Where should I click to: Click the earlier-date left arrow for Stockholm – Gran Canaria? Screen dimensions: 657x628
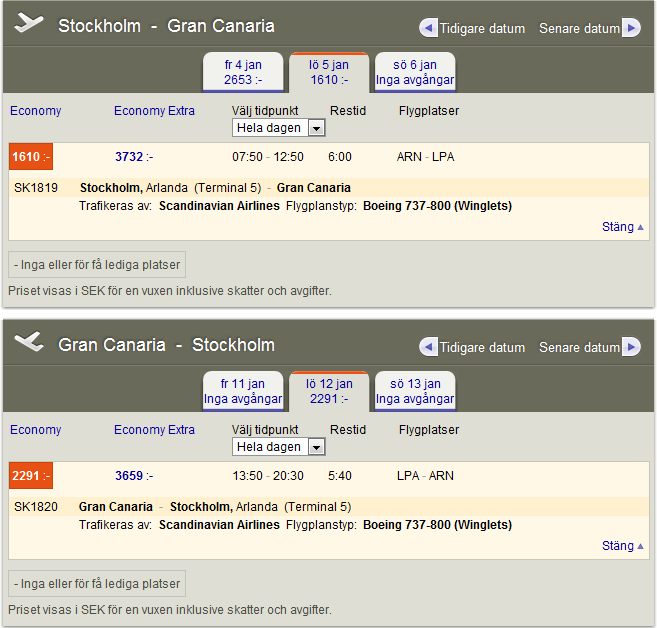tap(428, 28)
